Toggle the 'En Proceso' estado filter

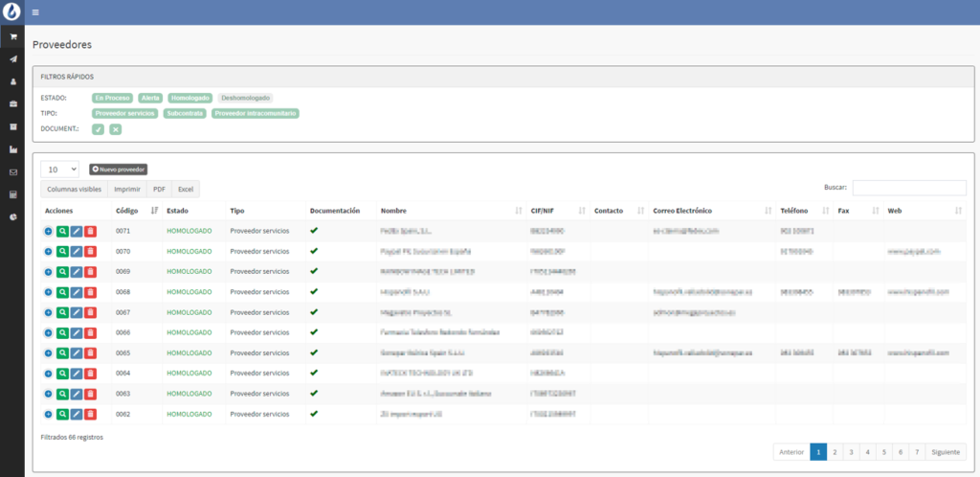(x=113, y=98)
